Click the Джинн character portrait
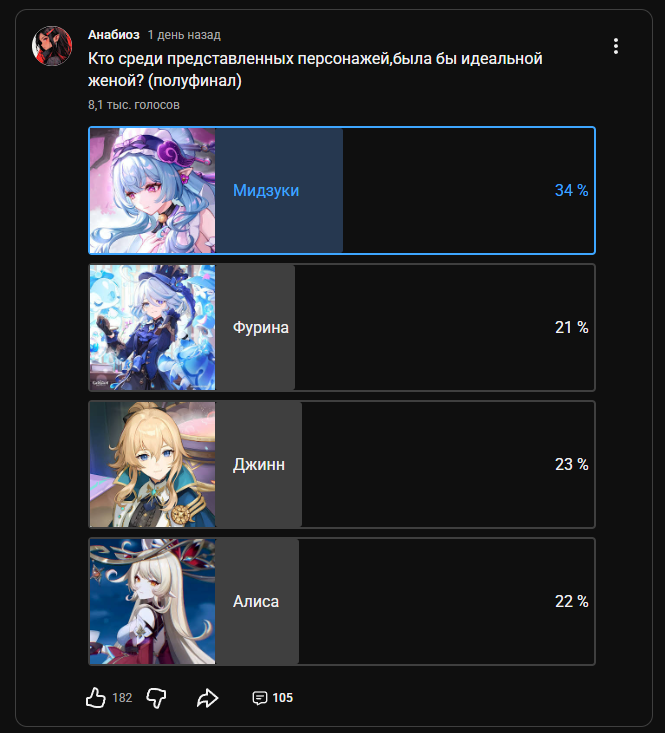 pos(152,464)
